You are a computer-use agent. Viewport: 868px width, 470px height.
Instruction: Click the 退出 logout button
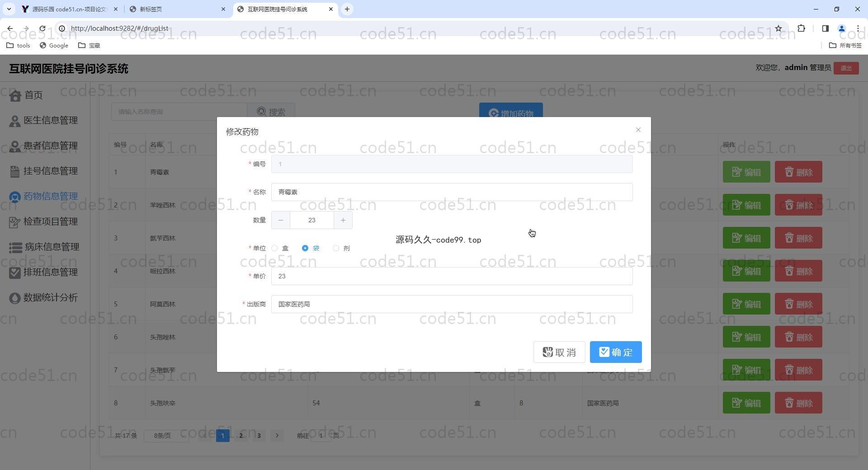pyautogui.click(x=846, y=68)
